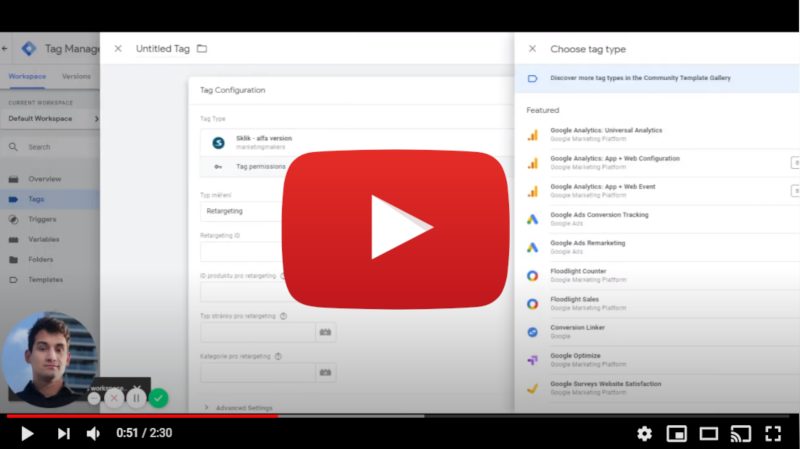Open Tags in the sidebar
This screenshot has width=800, height=449.
click(x=50, y=199)
